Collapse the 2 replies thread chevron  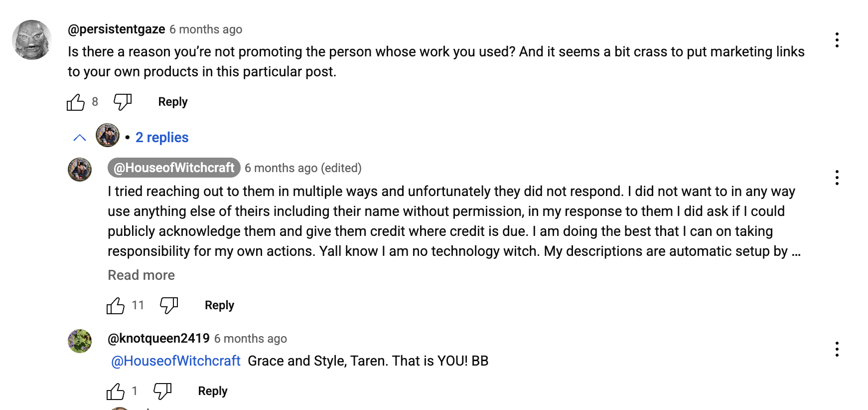(x=80, y=138)
